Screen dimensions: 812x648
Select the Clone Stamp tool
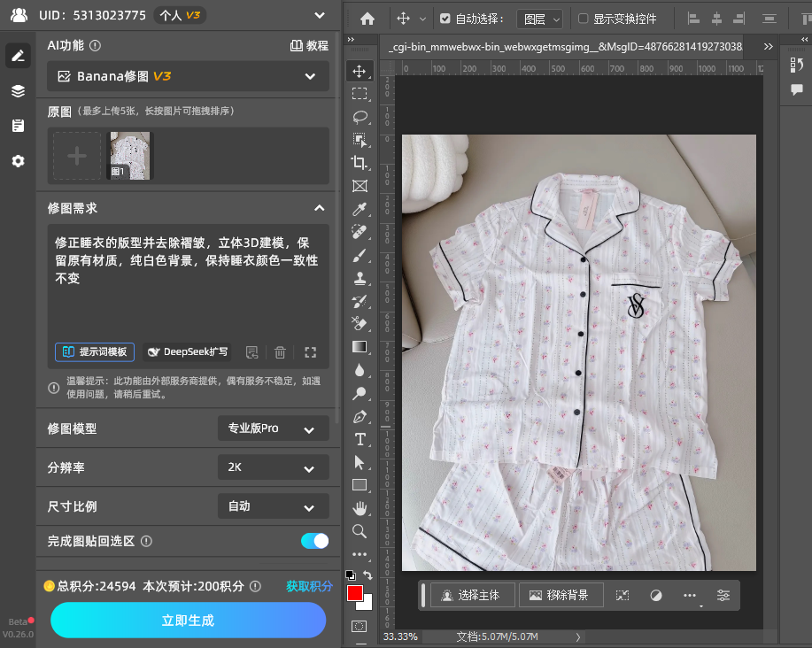pos(360,279)
